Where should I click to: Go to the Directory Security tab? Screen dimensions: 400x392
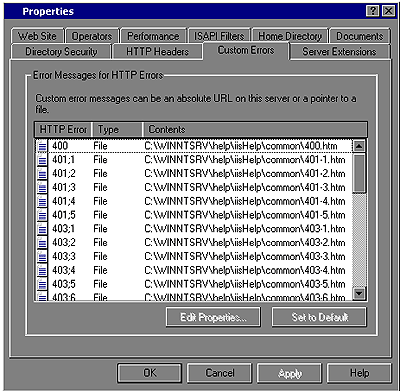(61, 52)
